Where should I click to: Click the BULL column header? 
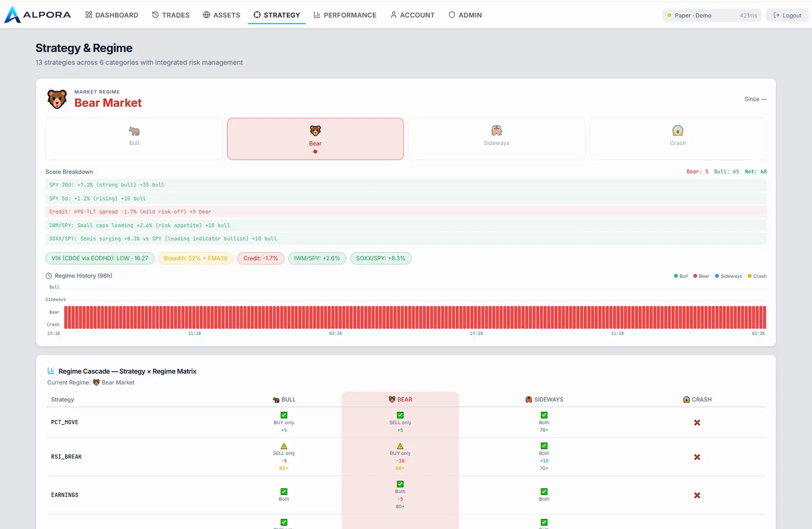tap(284, 400)
